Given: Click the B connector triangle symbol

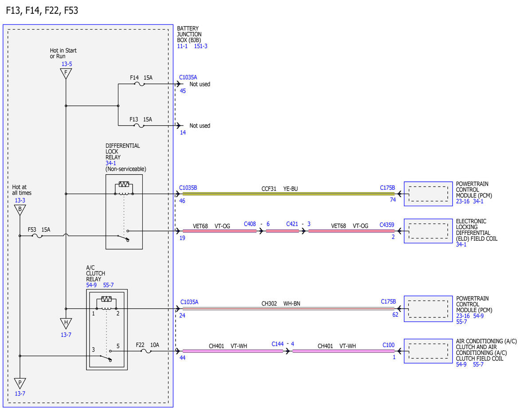Looking at the screenshot, I should 20,210.
